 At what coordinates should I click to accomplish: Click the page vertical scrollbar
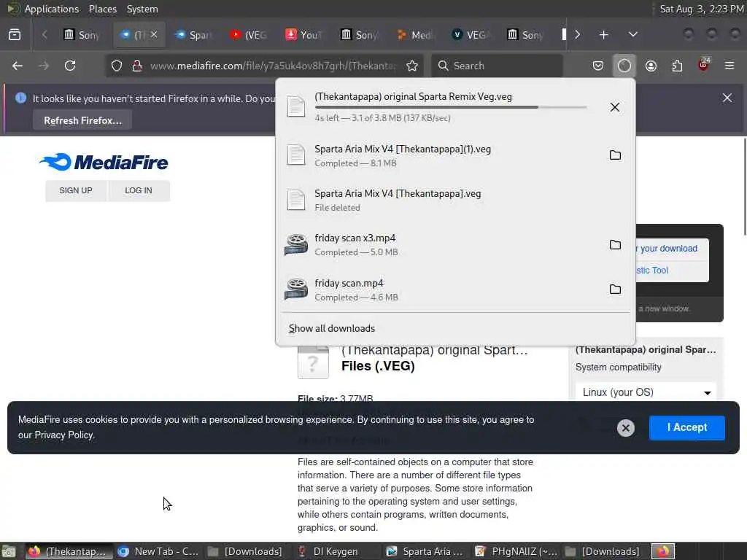pos(744,186)
